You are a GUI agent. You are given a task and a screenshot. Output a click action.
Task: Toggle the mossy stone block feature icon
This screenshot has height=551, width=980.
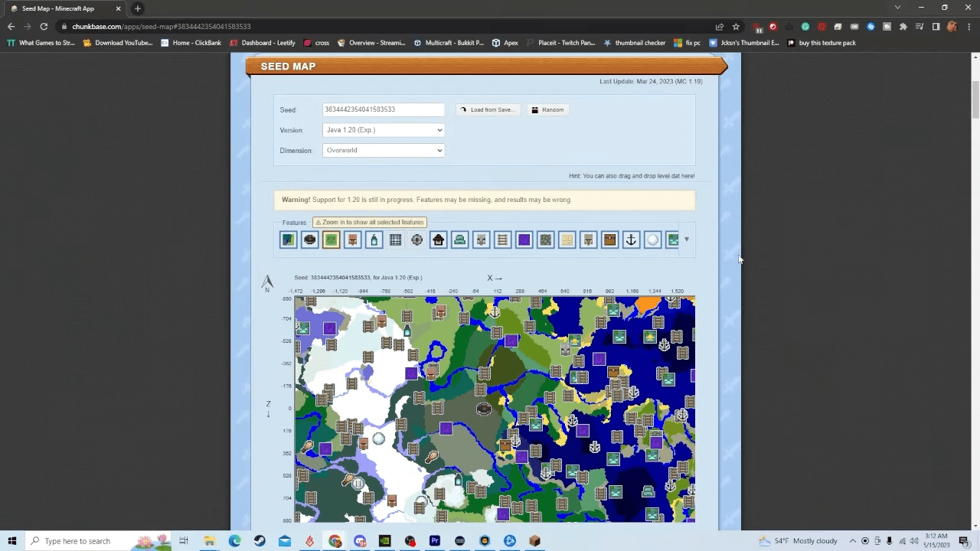click(x=545, y=240)
